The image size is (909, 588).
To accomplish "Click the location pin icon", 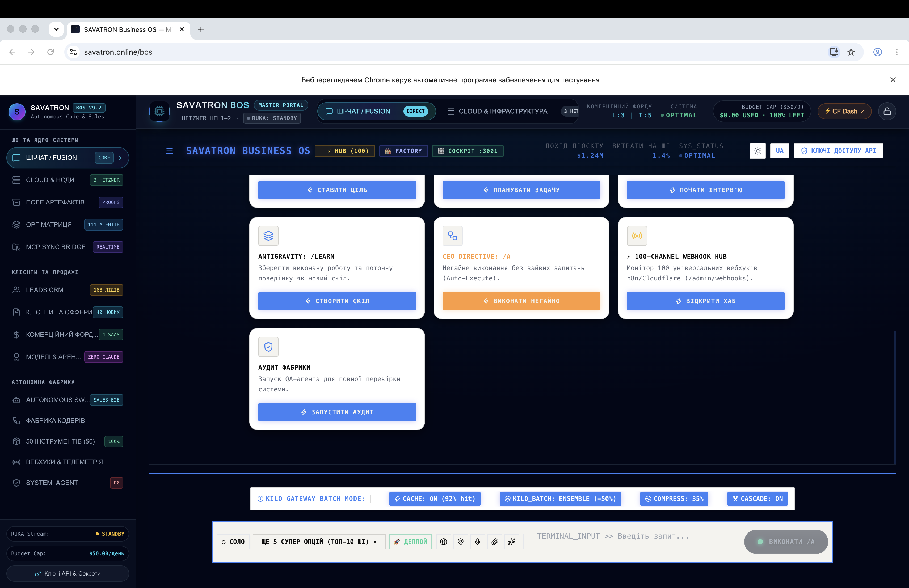I will click(461, 542).
